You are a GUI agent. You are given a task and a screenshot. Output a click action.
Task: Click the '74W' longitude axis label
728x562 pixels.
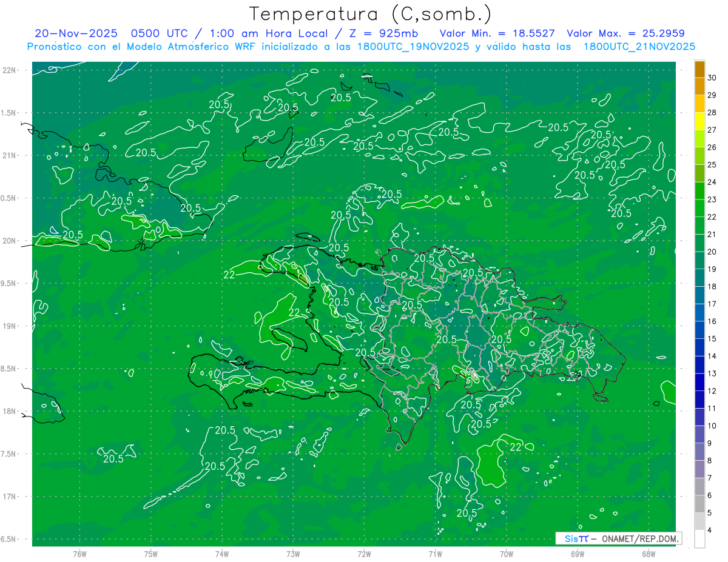pos(222,554)
